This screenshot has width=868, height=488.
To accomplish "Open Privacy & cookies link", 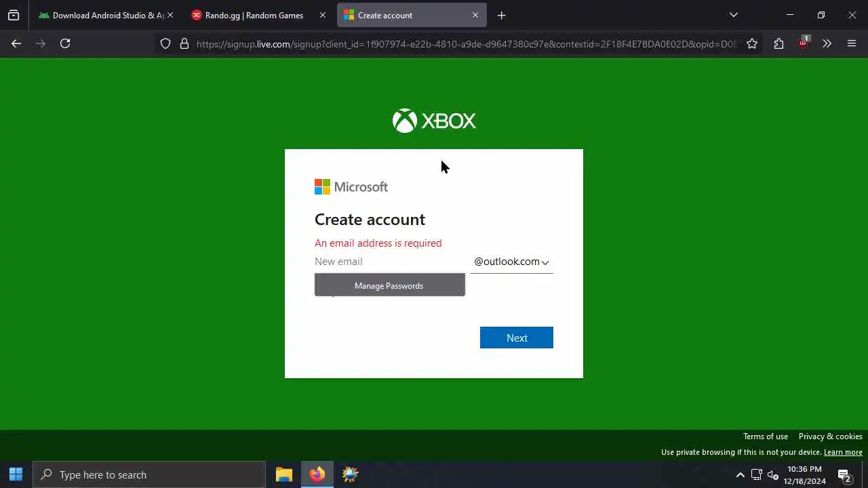I will click(x=831, y=436).
